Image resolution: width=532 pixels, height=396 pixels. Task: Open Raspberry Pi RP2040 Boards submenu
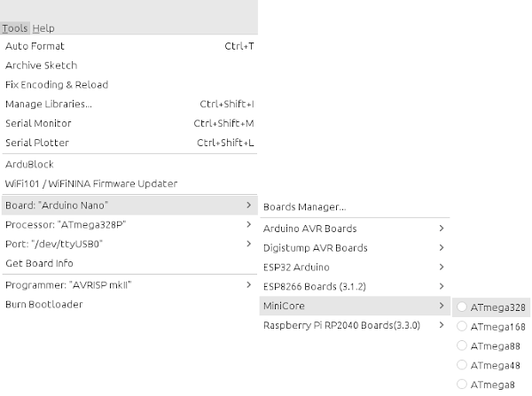pyautogui.click(x=355, y=325)
